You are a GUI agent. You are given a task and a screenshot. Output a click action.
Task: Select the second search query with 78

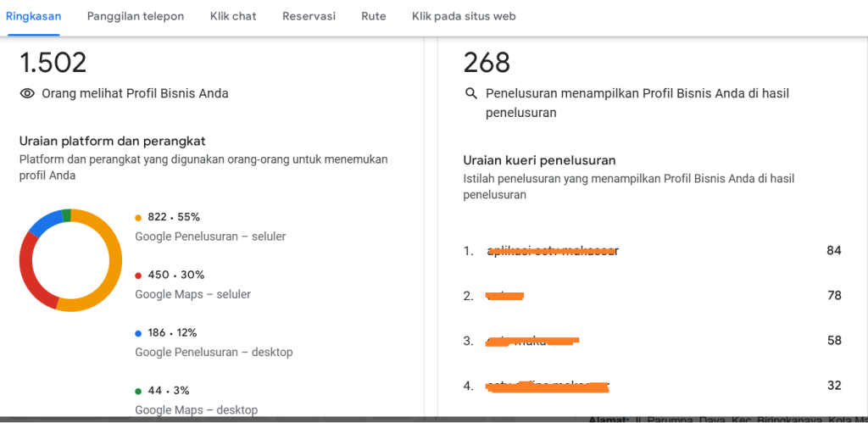(505, 296)
